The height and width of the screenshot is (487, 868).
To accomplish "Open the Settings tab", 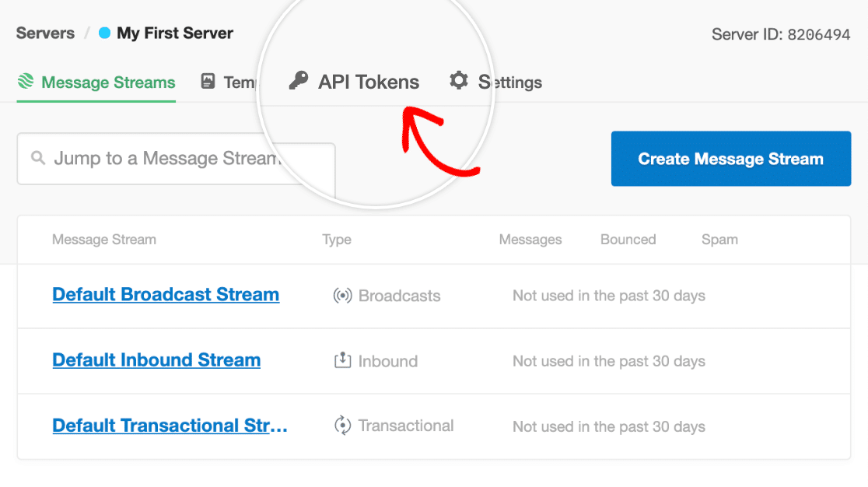I will 495,82.
